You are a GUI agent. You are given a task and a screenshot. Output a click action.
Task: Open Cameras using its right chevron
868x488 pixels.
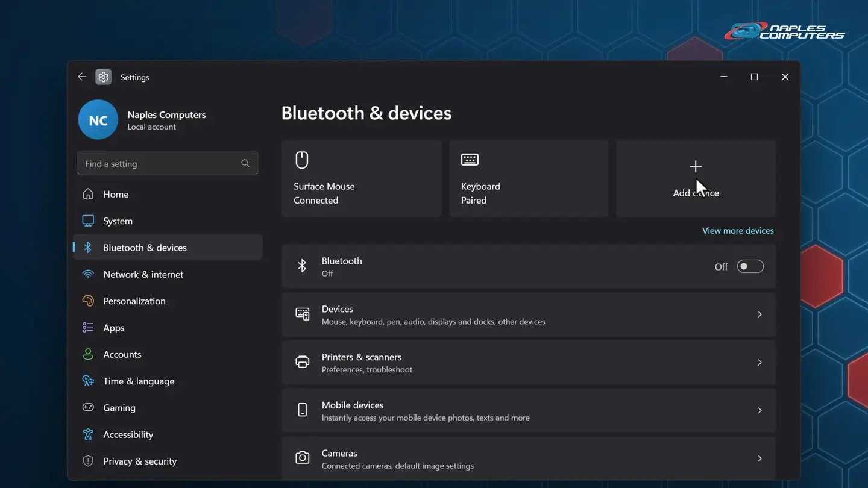[759, 458]
